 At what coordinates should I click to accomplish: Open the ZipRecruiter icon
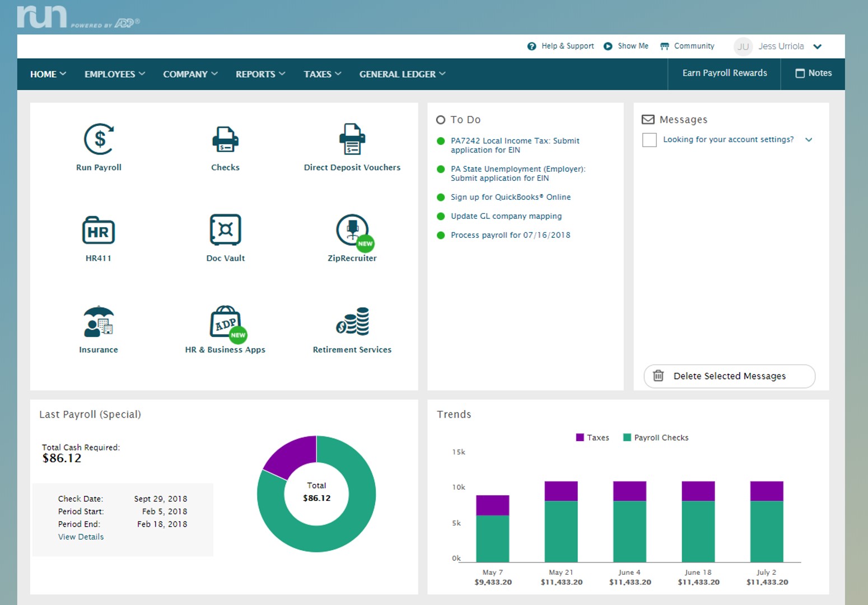[352, 230]
